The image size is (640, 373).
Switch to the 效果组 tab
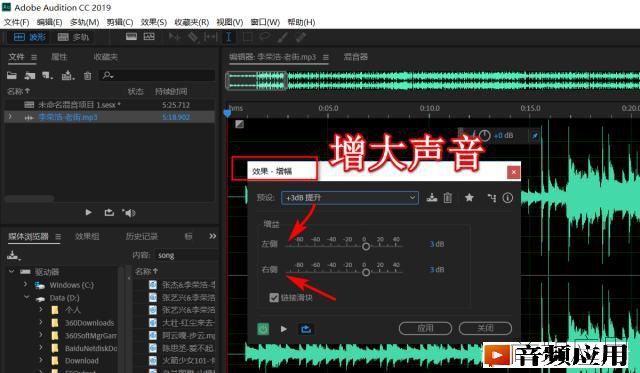pyautogui.click(x=87, y=236)
